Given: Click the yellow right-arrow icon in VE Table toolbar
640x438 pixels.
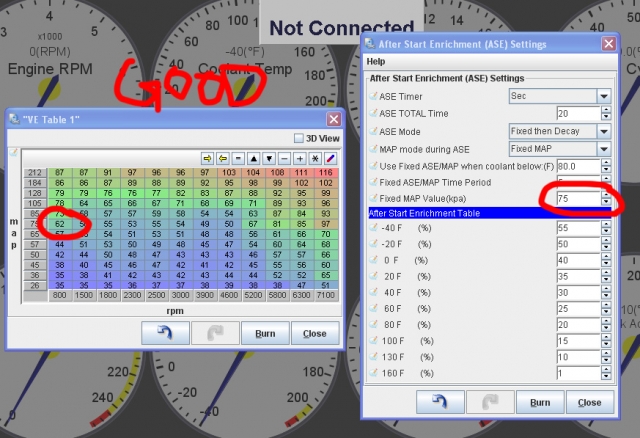Looking at the screenshot, I should pos(207,158).
